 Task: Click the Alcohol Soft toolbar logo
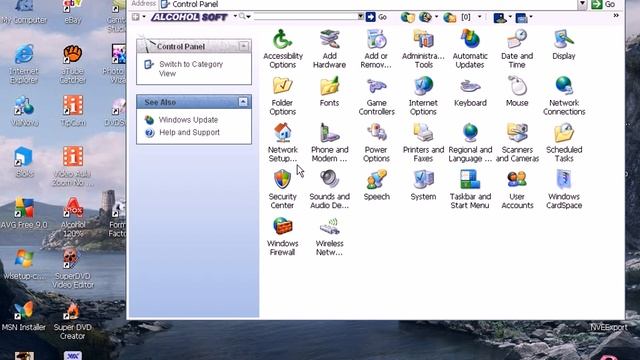tap(189, 17)
